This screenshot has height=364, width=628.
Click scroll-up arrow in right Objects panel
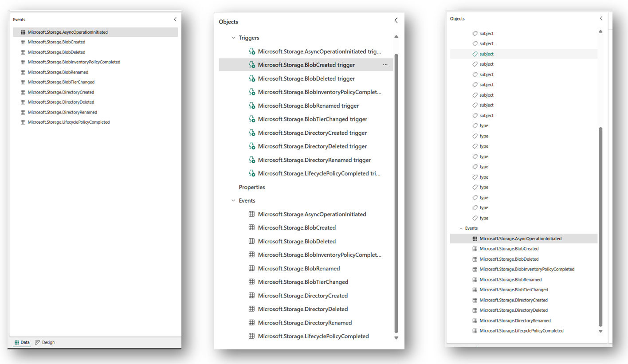[601, 31]
